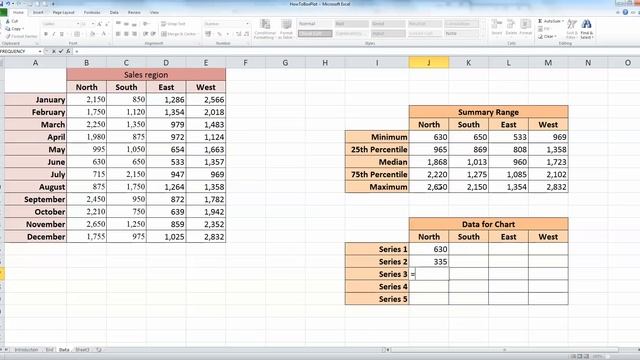Click Merge & Center
640x360 pixels.
[179, 34]
